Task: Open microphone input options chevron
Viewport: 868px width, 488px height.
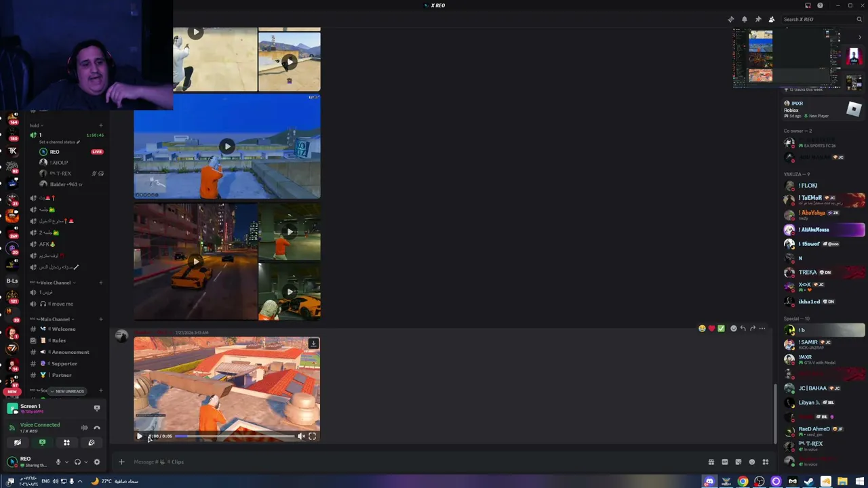Action: (66, 462)
